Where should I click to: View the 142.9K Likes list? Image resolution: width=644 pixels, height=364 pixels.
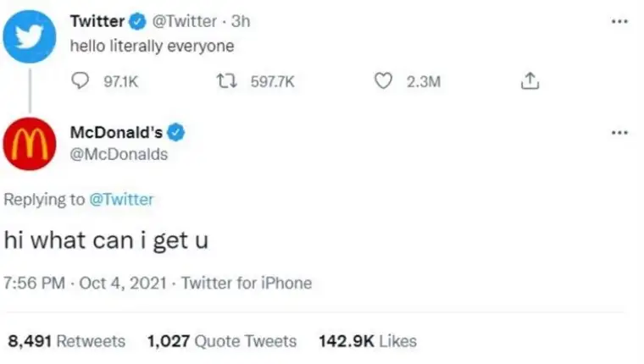(368, 341)
